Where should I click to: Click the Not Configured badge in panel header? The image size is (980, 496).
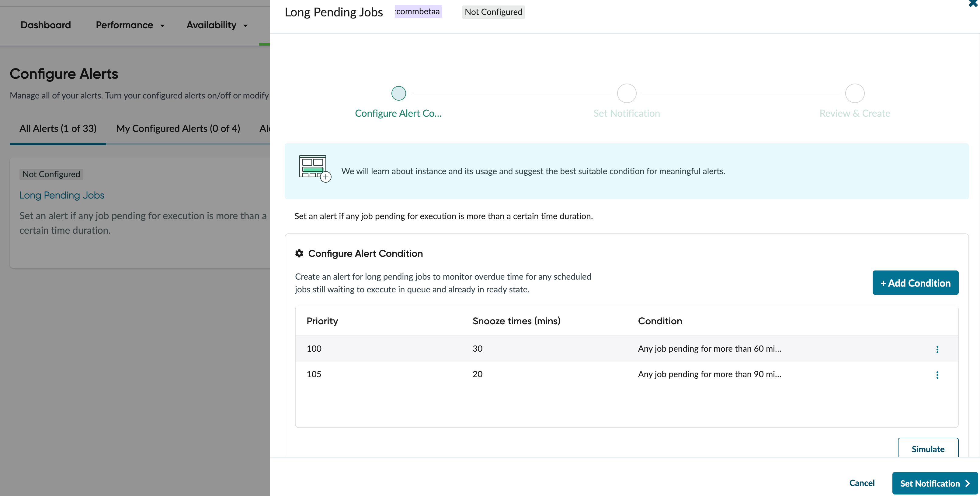coord(493,12)
